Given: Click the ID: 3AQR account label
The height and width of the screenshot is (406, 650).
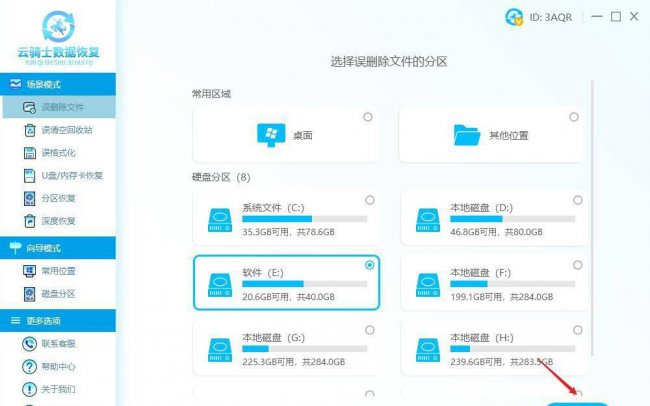Looking at the screenshot, I should [x=551, y=17].
